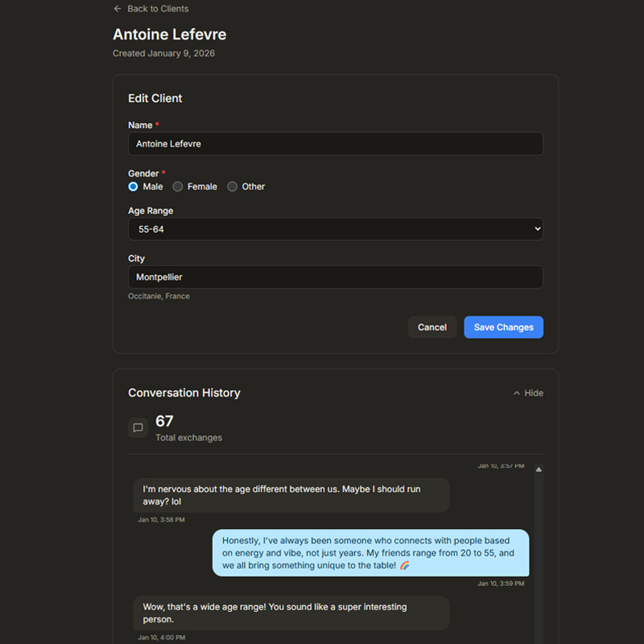Click the 67 total exchanges count
The width and height of the screenshot is (644, 644).
(164, 421)
